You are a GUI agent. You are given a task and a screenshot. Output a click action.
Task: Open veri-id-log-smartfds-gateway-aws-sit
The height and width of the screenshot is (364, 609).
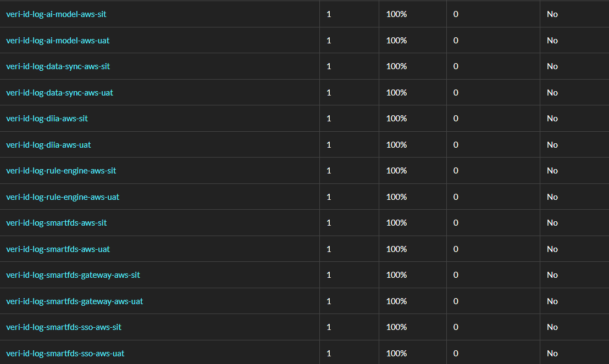(73, 275)
